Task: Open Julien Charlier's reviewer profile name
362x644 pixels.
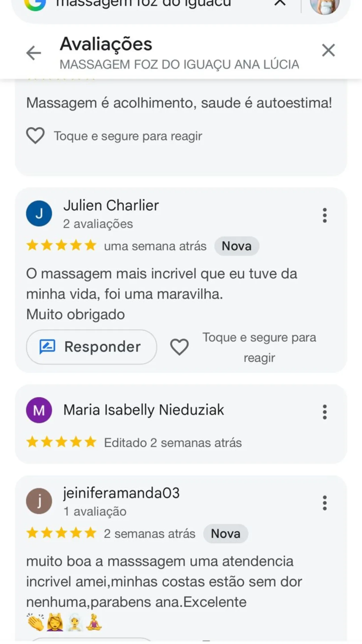Action: pyautogui.click(x=111, y=205)
